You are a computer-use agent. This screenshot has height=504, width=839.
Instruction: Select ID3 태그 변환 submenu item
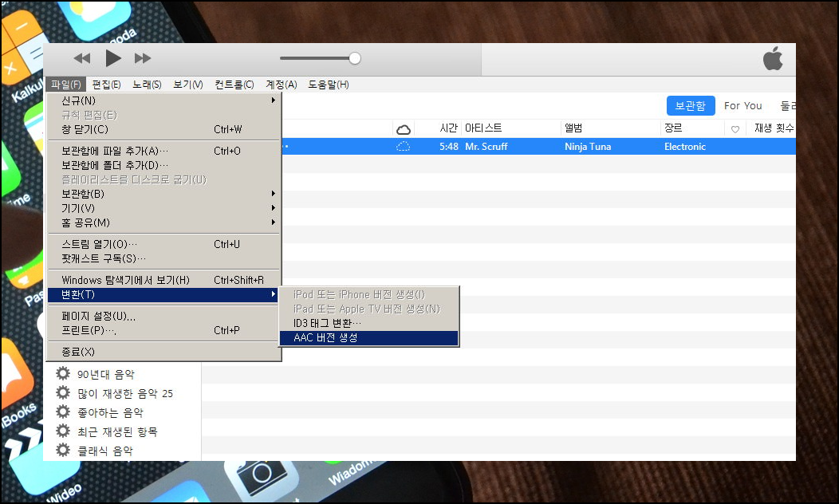(368, 323)
